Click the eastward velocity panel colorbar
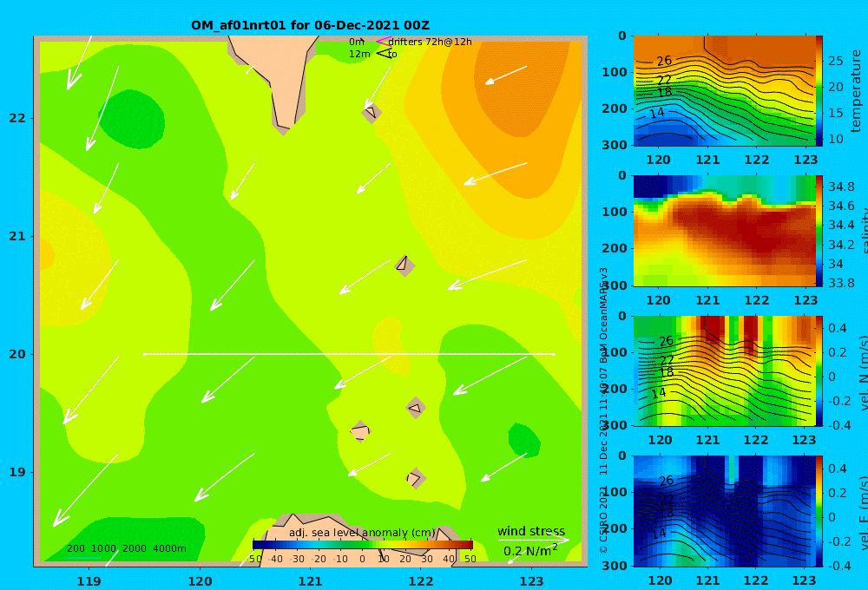The image size is (868, 590). 819,511
